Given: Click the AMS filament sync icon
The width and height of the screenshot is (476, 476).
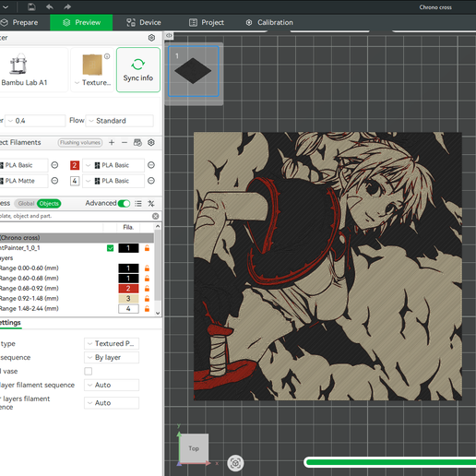Looking at the screenshot, I should pos(137,143).
